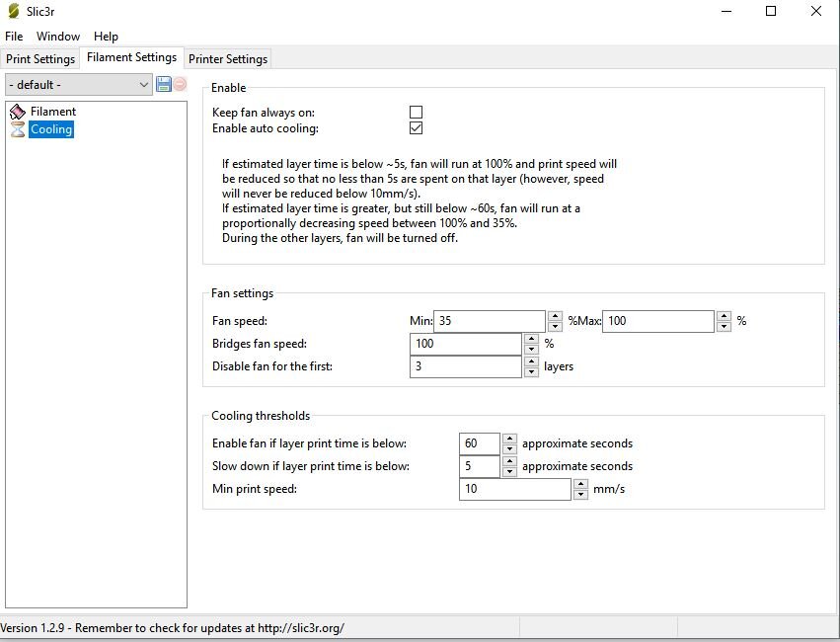Image resolution: width=840 pixels, height=642 pixels.
Task: Decrease Disable fan layers count down arrow
Action: (x=531, y=372)
